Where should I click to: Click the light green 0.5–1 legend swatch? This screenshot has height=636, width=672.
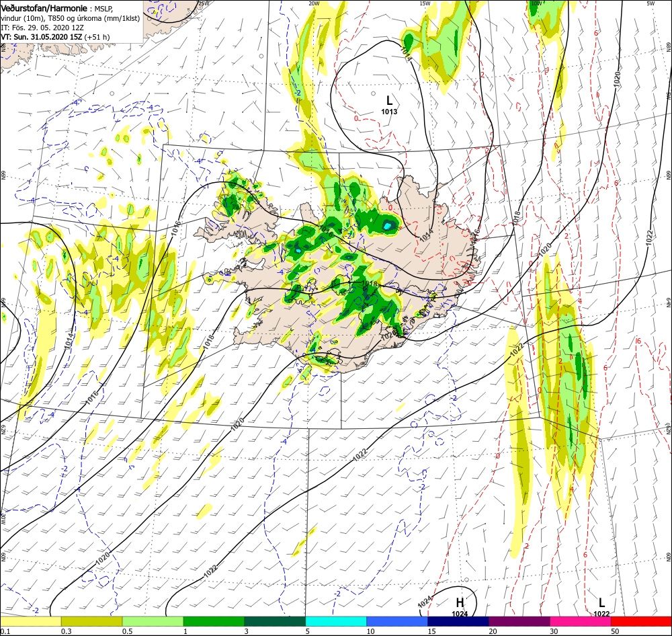point(153,622)
